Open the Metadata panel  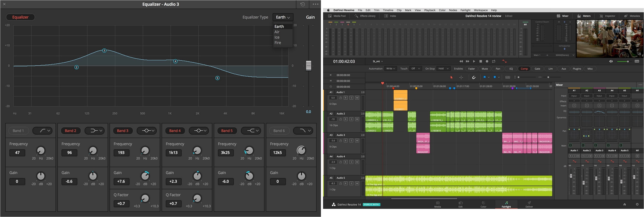[x=632, y=16]
